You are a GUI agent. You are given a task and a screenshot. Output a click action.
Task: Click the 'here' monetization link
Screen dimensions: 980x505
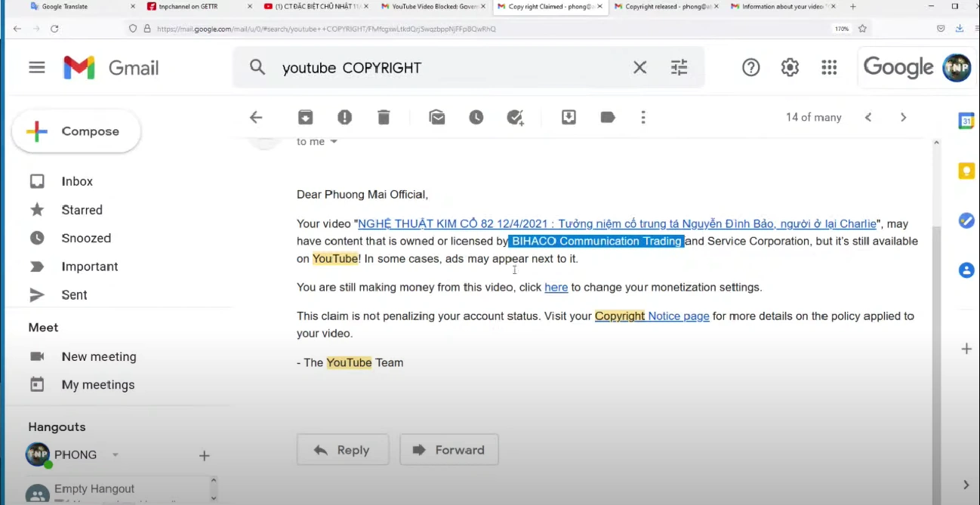[556, 287]
